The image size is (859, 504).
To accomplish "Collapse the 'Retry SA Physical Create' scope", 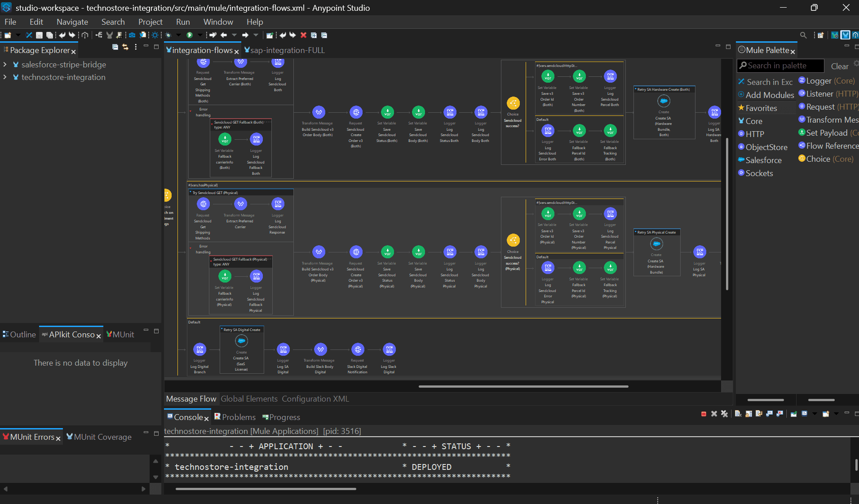I will (x=635, y=232).
